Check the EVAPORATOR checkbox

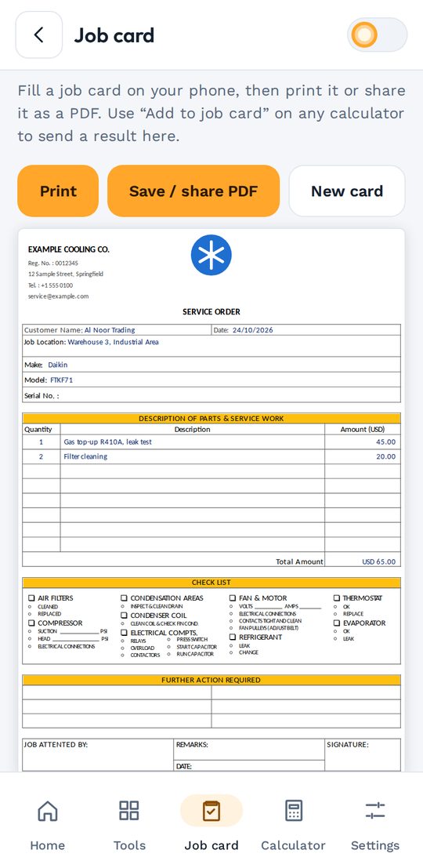337,623
